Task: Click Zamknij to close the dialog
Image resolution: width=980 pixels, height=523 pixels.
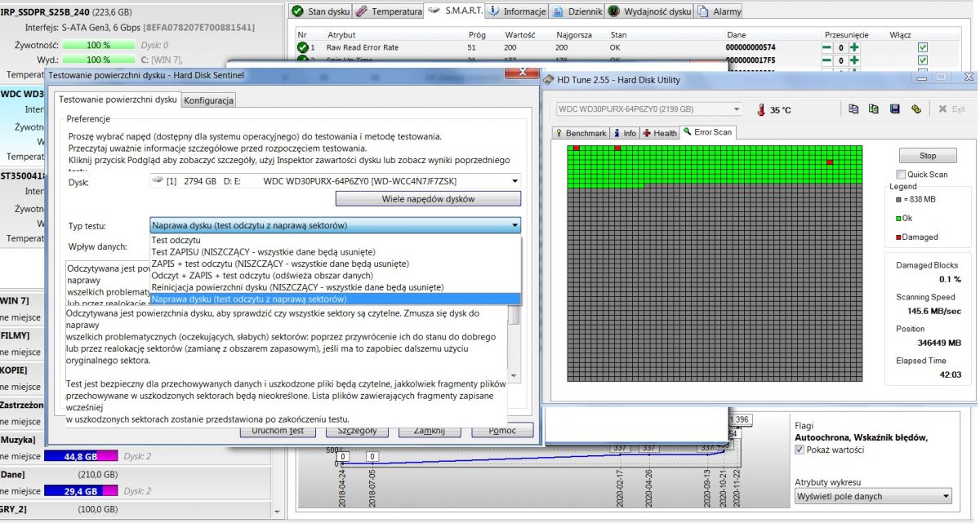Action: pos(429,431)
